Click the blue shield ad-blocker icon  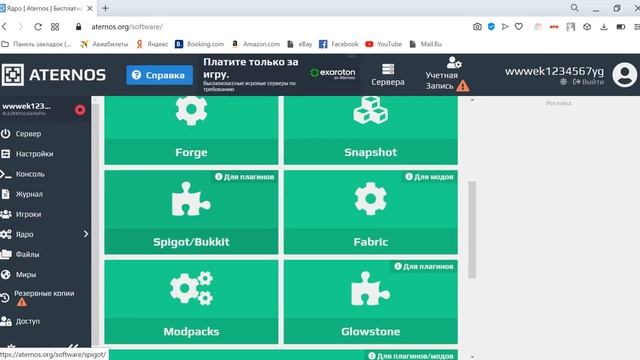point(491,27)
